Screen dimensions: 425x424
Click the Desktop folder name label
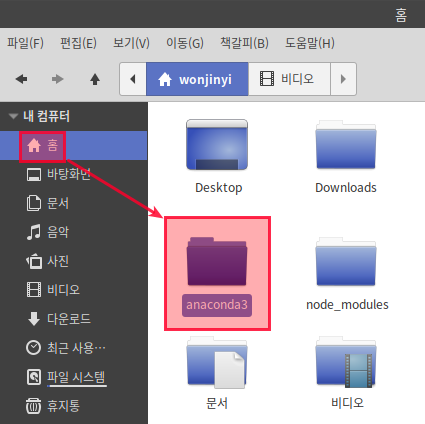tap(219, 188)
